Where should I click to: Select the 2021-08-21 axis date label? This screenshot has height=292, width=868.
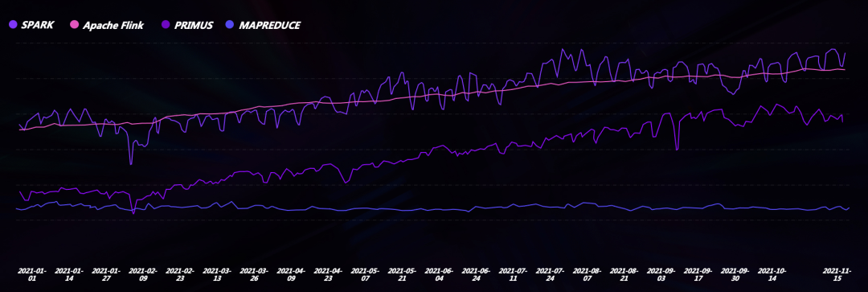(x=624, y=275)
